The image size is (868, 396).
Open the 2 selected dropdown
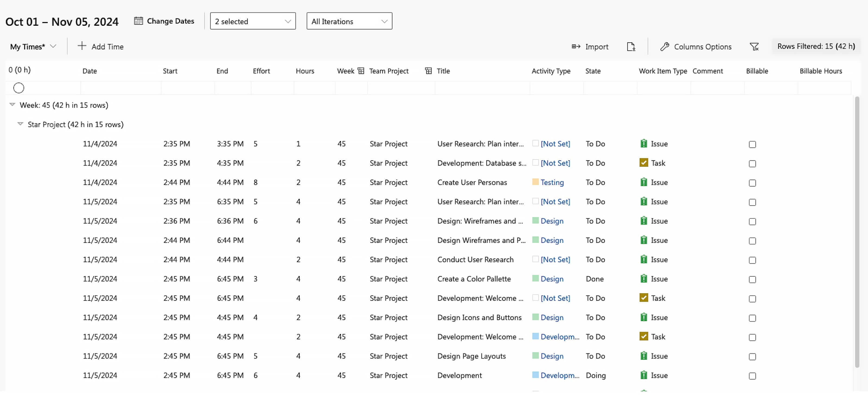pos(253,21)
